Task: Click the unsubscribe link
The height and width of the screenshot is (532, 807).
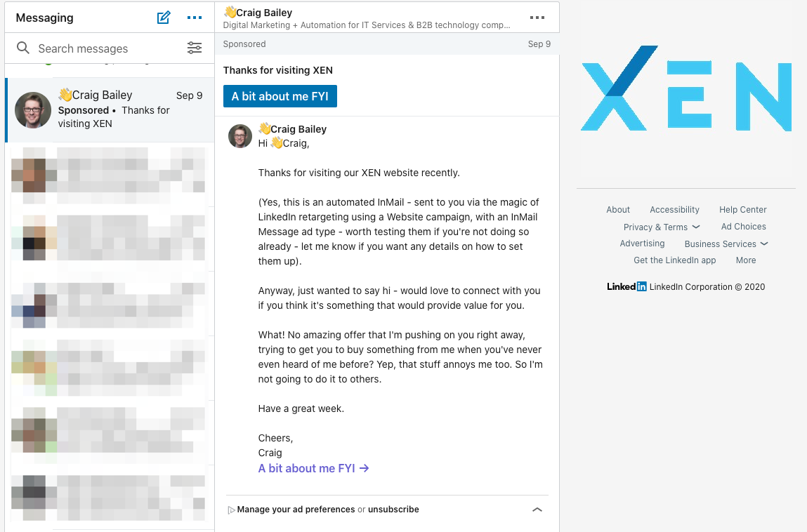Action: (393, 510)
